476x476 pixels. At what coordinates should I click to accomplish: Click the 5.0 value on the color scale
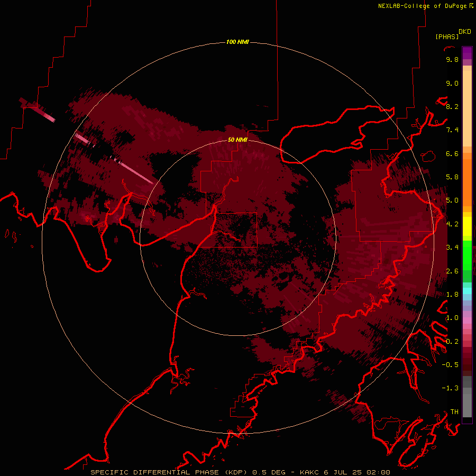pos(452,200)
